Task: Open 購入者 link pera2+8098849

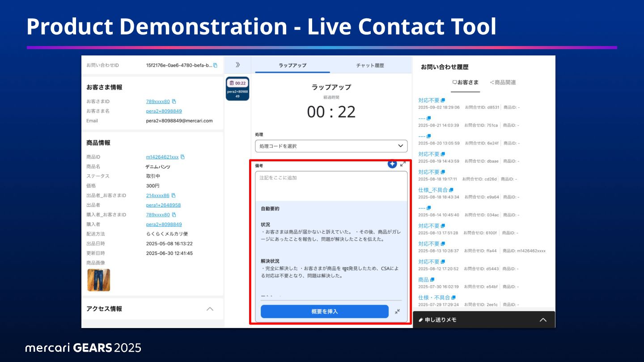Action: point(164,224)
